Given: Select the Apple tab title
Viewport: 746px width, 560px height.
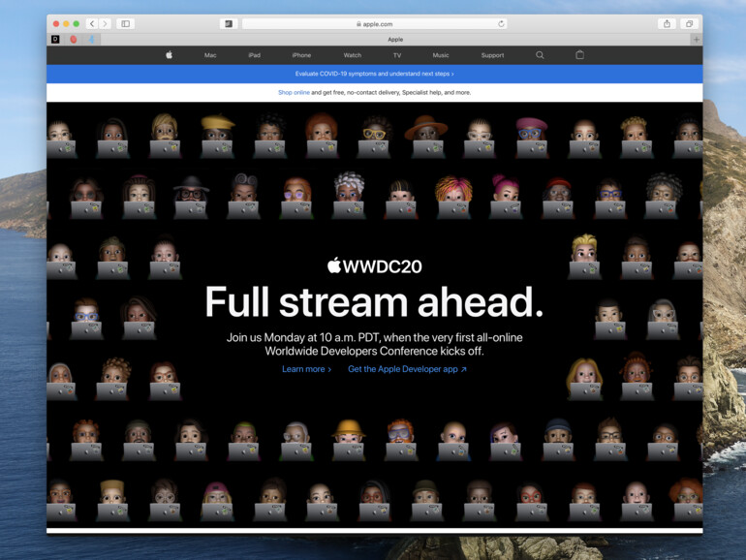Looking at the screenshot, I should 395,40.
